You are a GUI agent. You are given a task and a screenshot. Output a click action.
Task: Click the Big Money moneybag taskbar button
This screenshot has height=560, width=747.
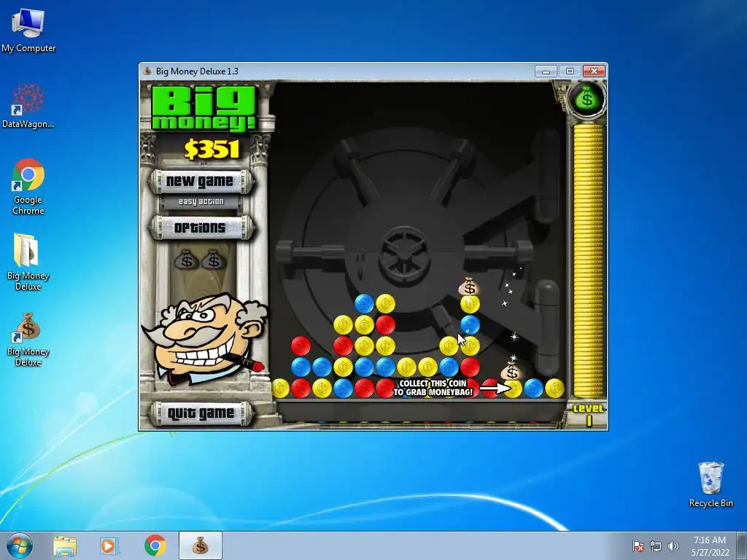pos(200,545)
